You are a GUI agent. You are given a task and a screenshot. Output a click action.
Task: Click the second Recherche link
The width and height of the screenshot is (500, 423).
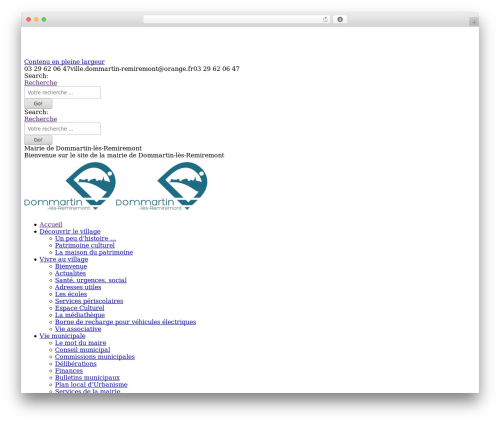[41, 119]
